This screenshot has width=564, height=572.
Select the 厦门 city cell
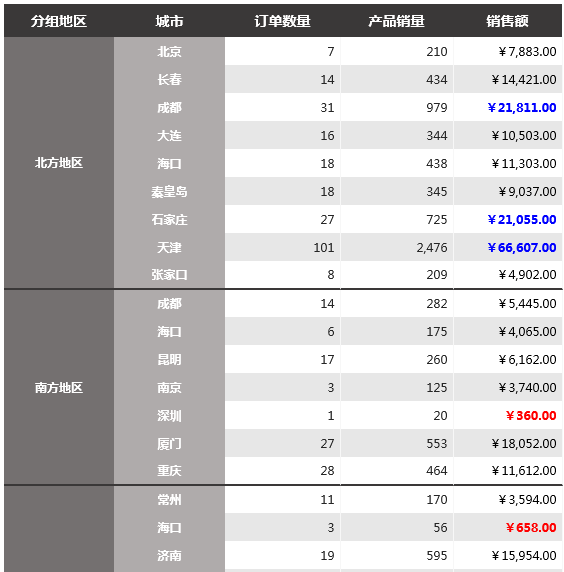169,443
